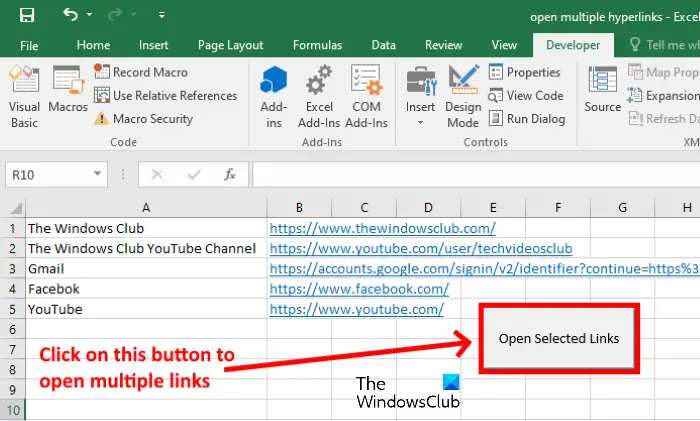Click the Enter checkmark in formula bar
The image size is (700, 421).
coord(194,175)
